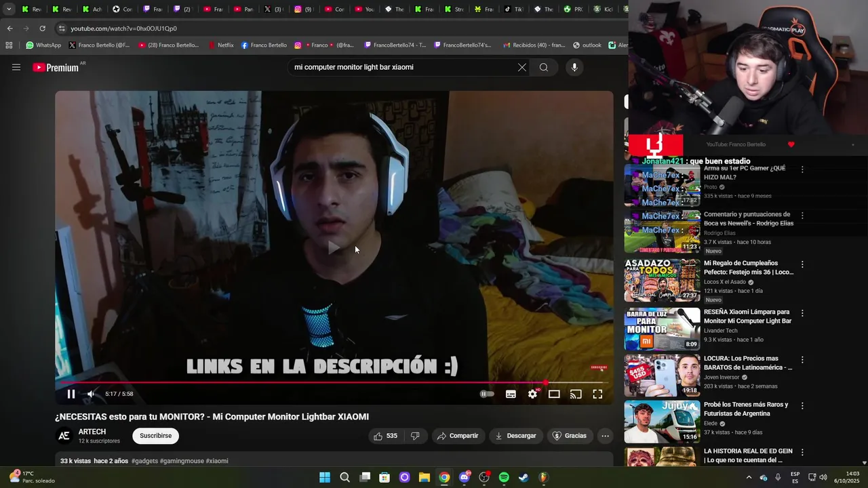
Task: Toggle the autoplay switch in the player
Action: click(x=487, y=394)
